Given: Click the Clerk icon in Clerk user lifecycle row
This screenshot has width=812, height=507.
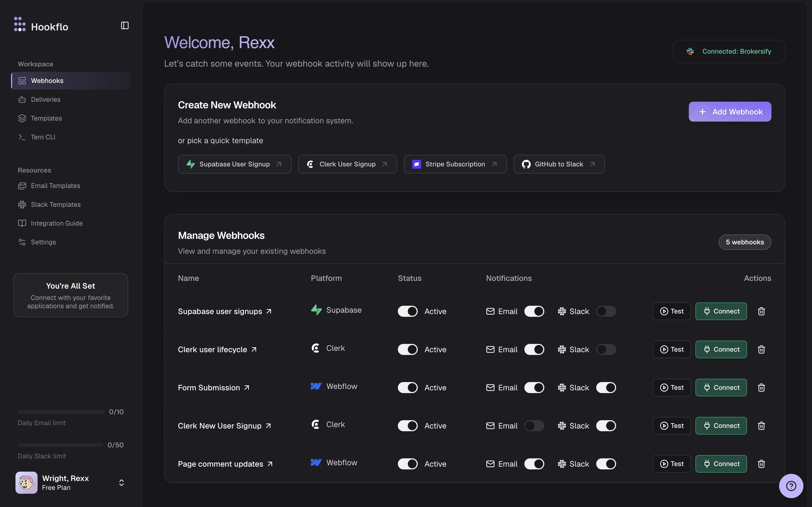Looking at the screenshot, I should [315, 348].
